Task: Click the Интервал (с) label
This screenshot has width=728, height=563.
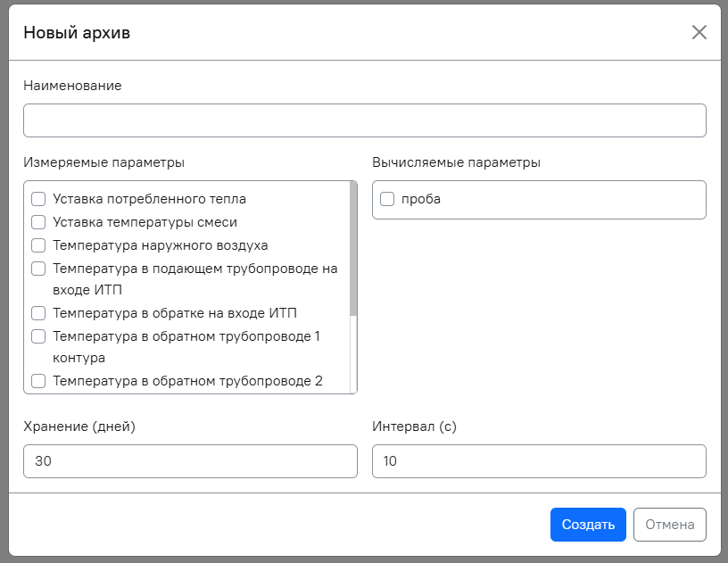Action: (x=414, y=426)
